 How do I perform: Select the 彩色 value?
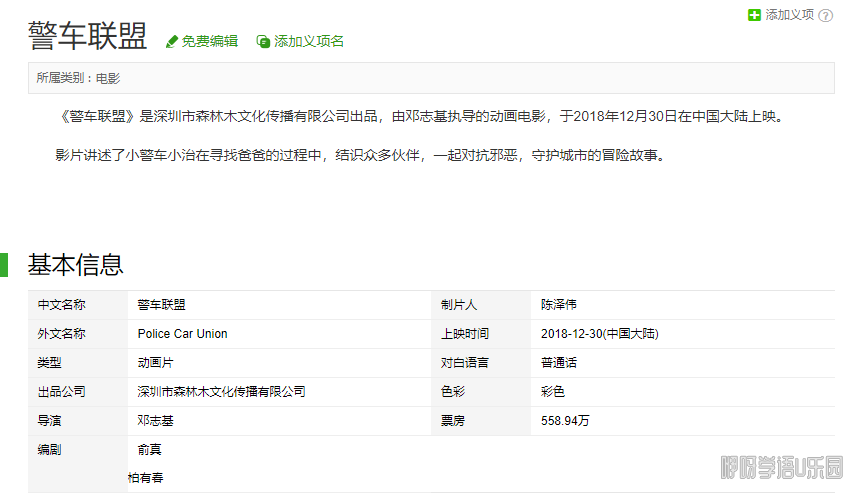point(553,392)
